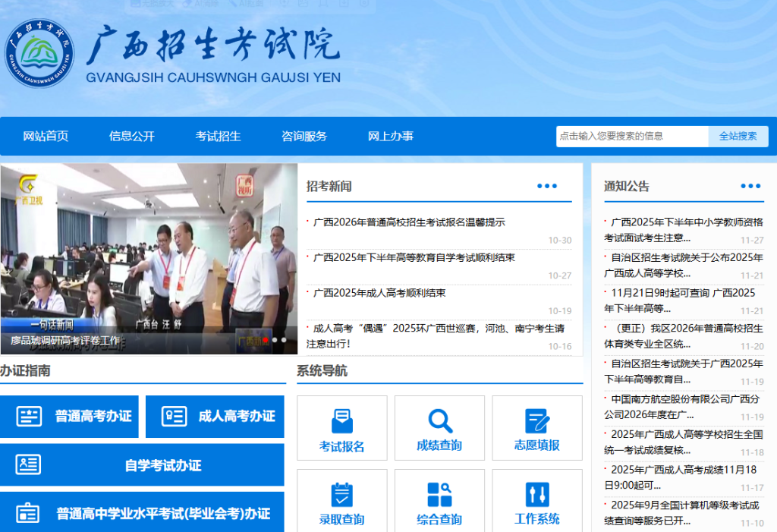Select the second carousel dot indicator
777x532 pixels.
point(275,340)
